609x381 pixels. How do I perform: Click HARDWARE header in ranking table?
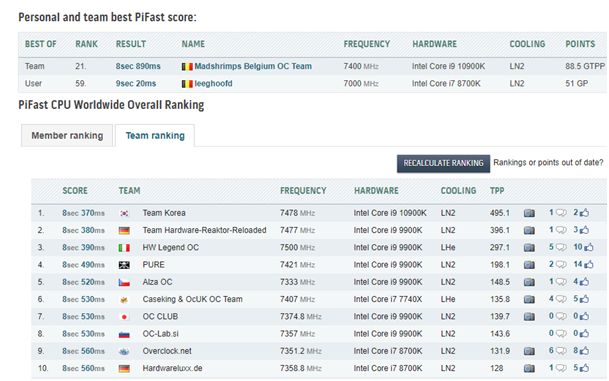coord(376,191)
